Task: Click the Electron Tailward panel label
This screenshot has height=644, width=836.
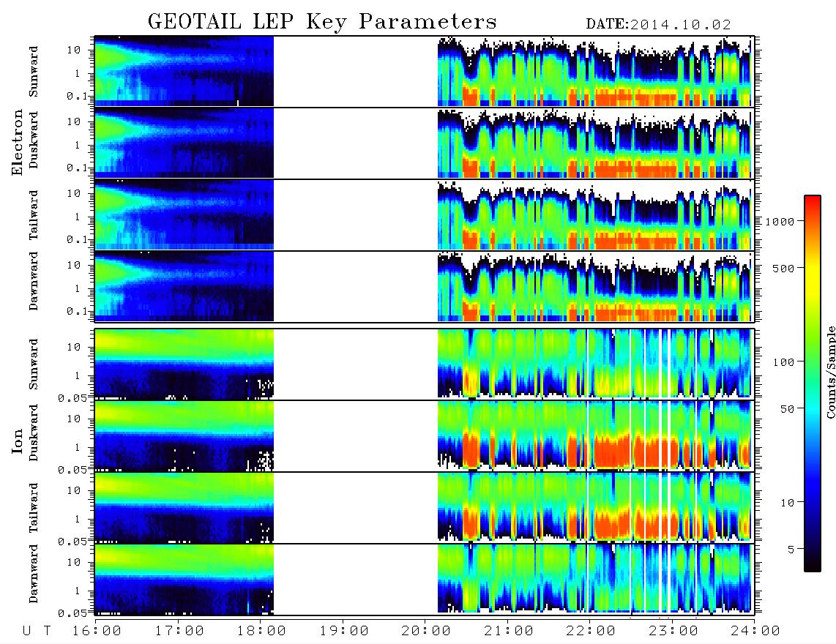Action: (x=34, y=215)
